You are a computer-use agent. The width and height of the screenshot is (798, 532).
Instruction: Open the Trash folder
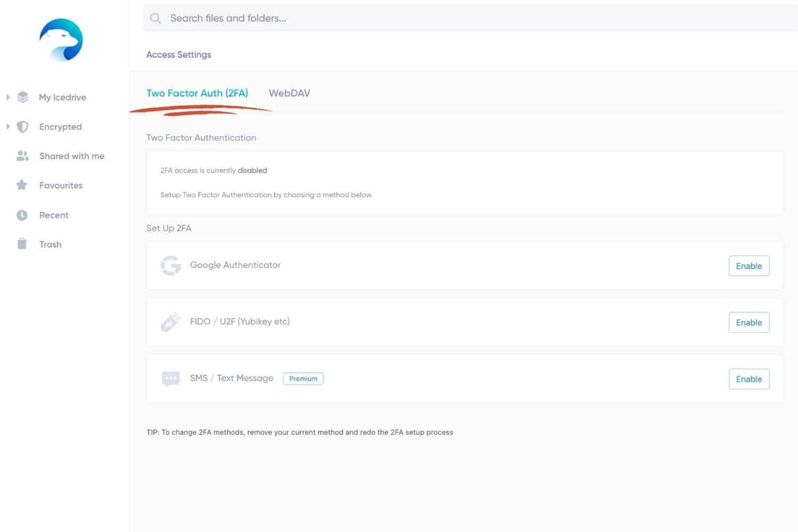click(51, 244)
